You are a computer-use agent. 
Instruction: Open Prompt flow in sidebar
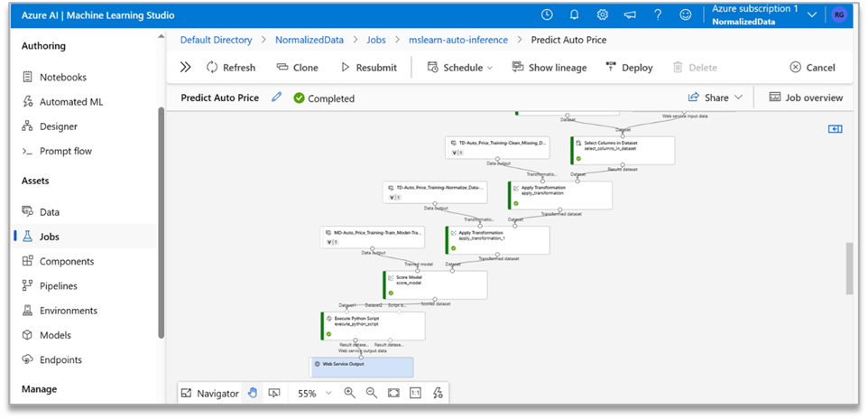(57, 151)
